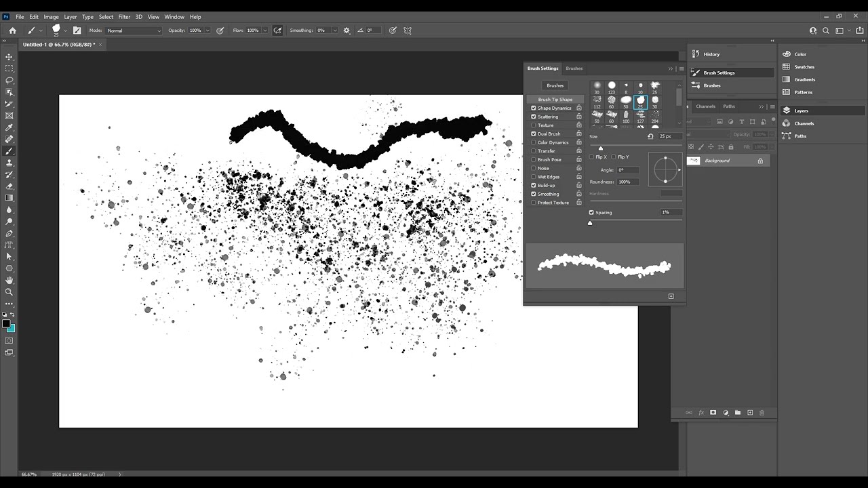The image size is (868, 488).
Task: Open the Image menu
Action: [52, 17]
